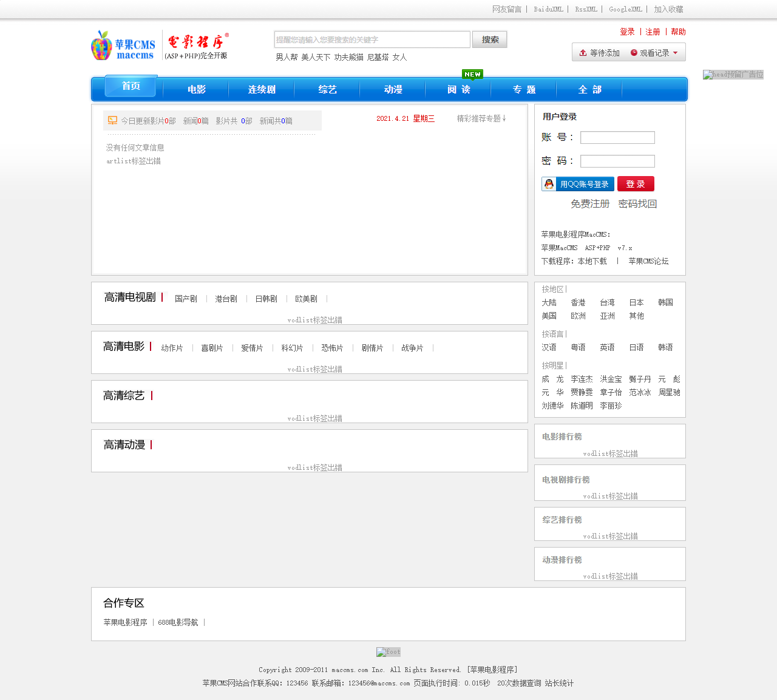Open the 高清电视剧 section heading
This screenshot has width=777, height=700.
pyautogui.click(x=130, y=297)
